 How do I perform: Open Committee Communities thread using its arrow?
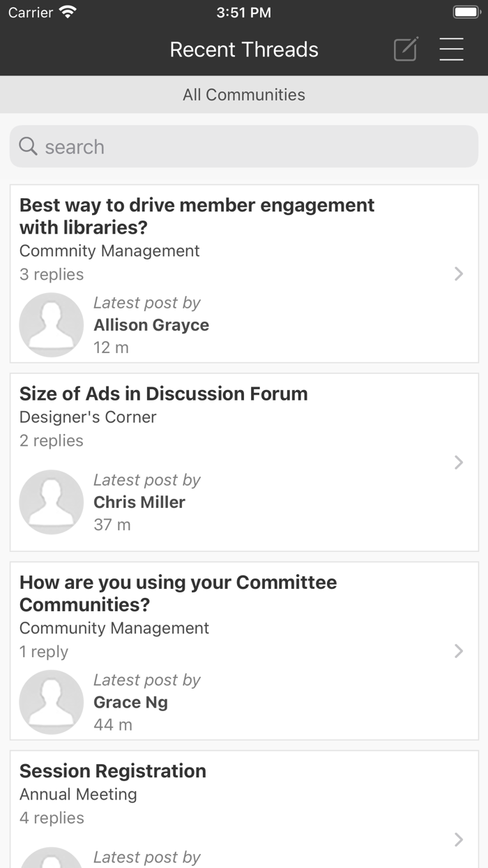[x=459, y=651]
